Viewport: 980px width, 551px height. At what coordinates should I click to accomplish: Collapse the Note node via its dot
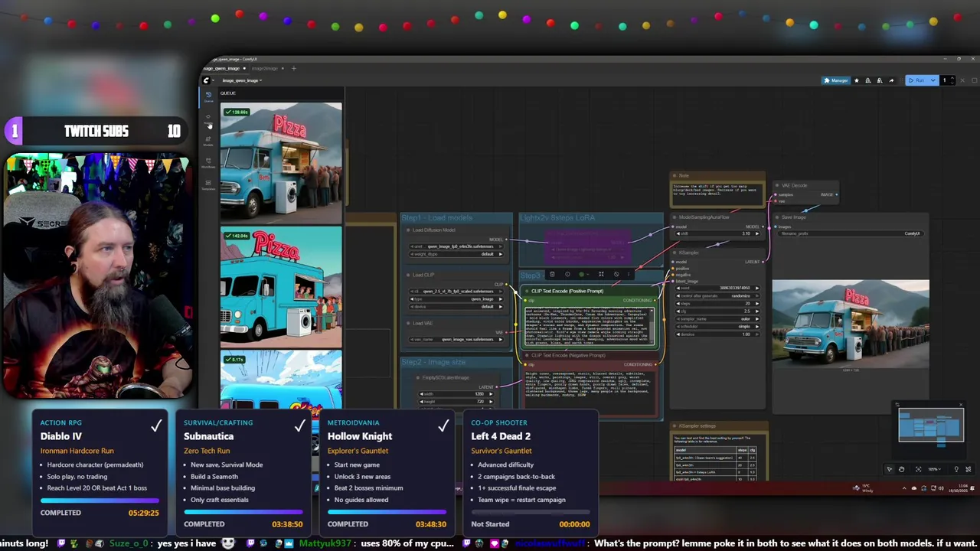click(675, 176)
